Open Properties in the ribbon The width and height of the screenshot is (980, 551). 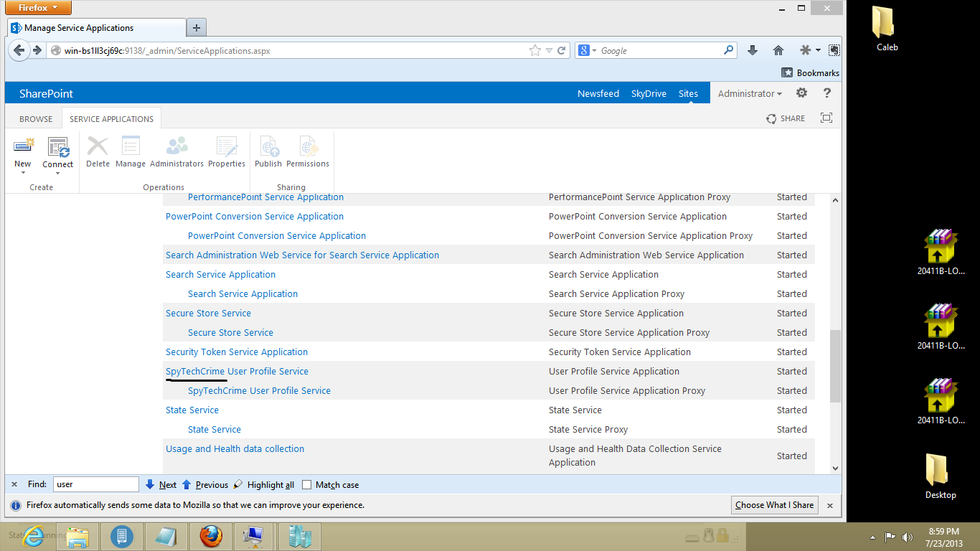(227, 153)
